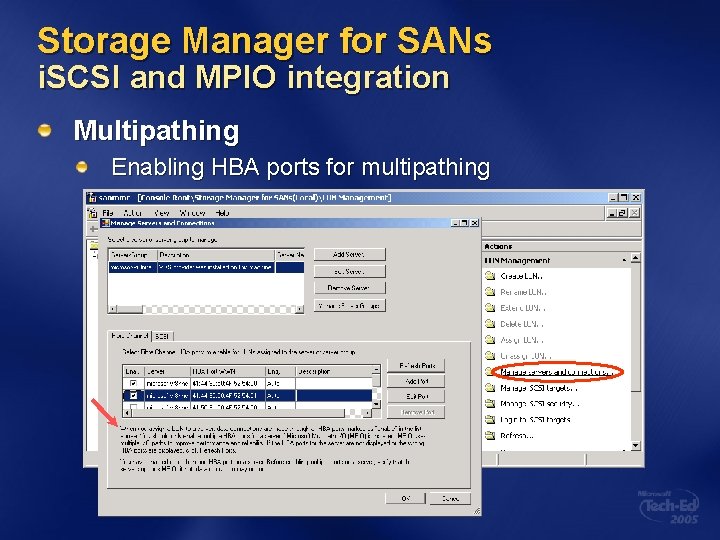720x540 pixels.
Task: Select the first port row WWN cell ending 54:00
Action: point(228,383)
